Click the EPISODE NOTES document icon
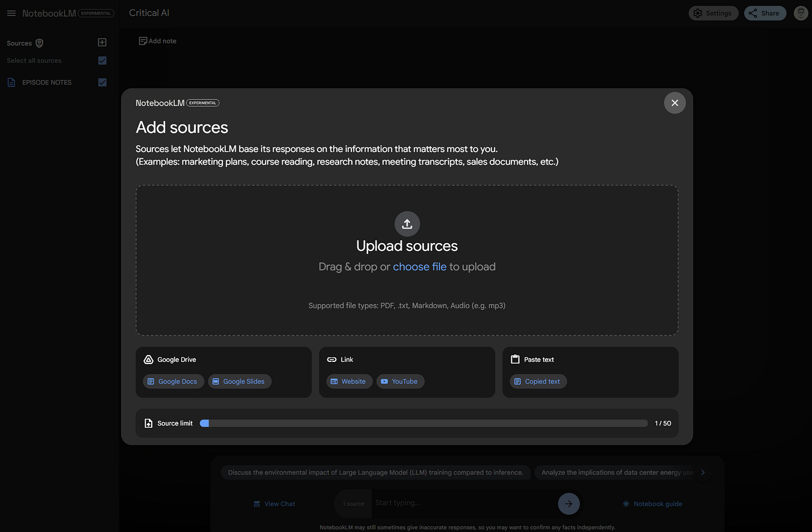The width and height of the screenshot is (812, 532). (11, 83)
